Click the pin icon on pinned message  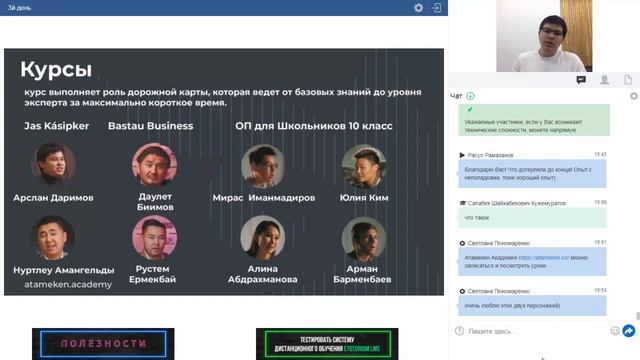tap(469, 109)
